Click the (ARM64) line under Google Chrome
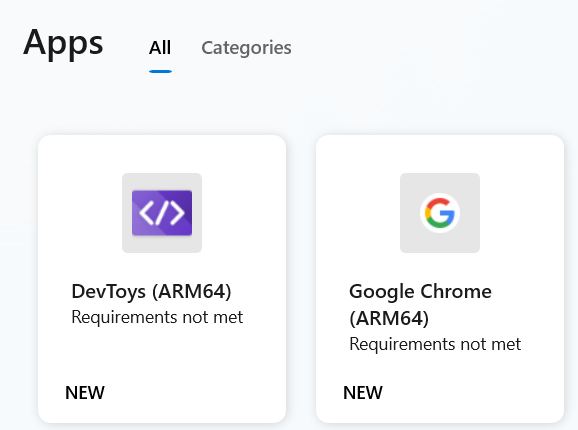The width and height of the screenshot is (578, 430). coord(389,318)
